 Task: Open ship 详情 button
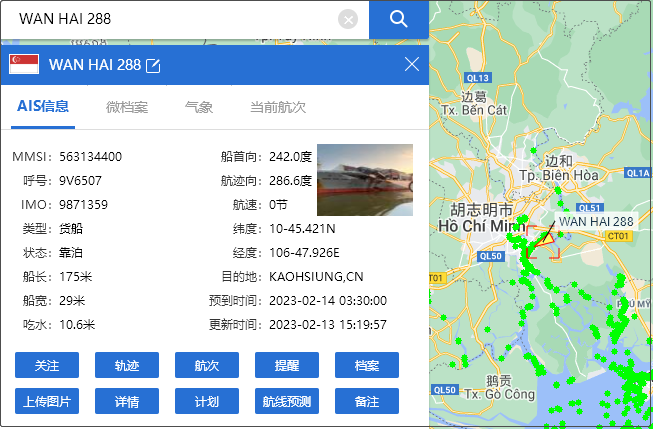(127, 401)
